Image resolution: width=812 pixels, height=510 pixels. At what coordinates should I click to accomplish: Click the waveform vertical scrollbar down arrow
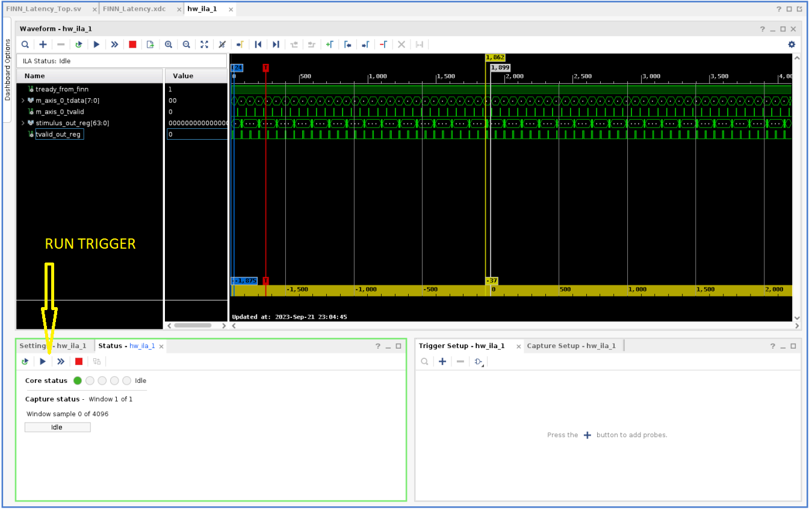click(x=797, y=318)
